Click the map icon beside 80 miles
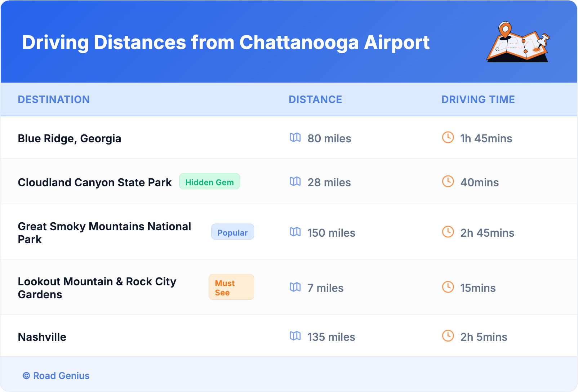 tap(295, 137)
